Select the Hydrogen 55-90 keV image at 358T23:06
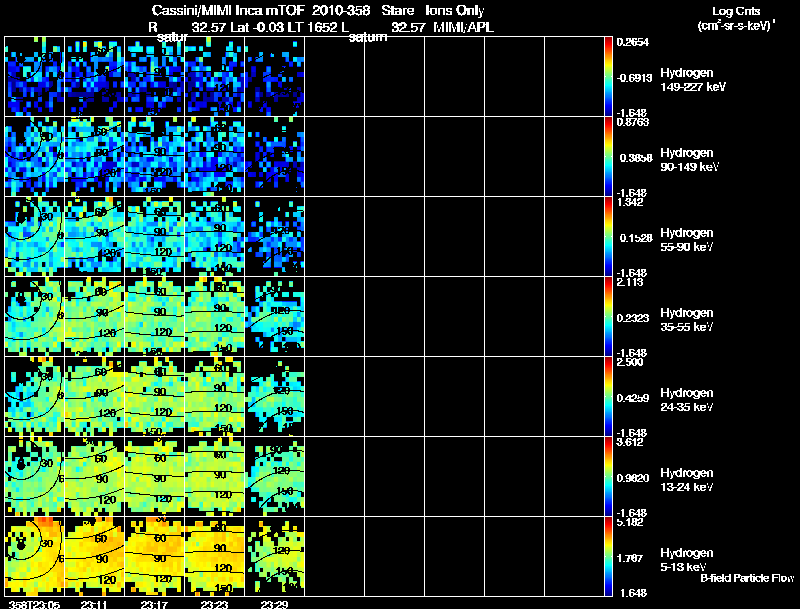800x609 pixels. [x=35, y=237]
